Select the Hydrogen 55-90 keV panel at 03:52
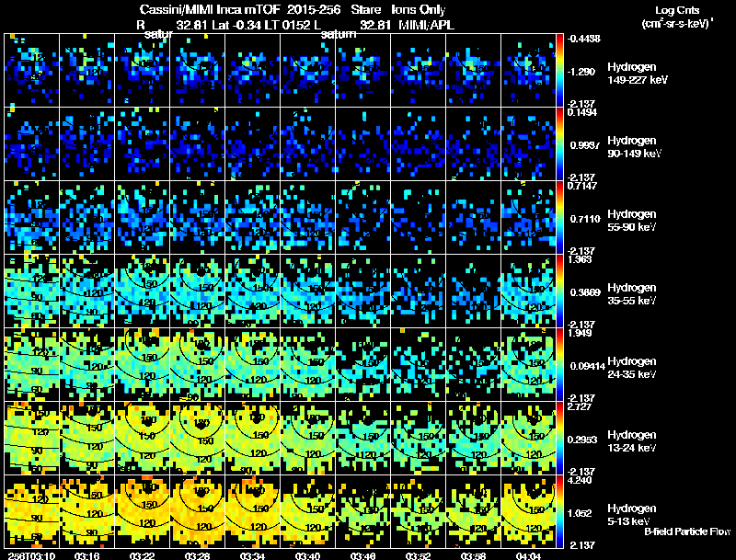Screen dimensions: 736x560 pos(419,217)
